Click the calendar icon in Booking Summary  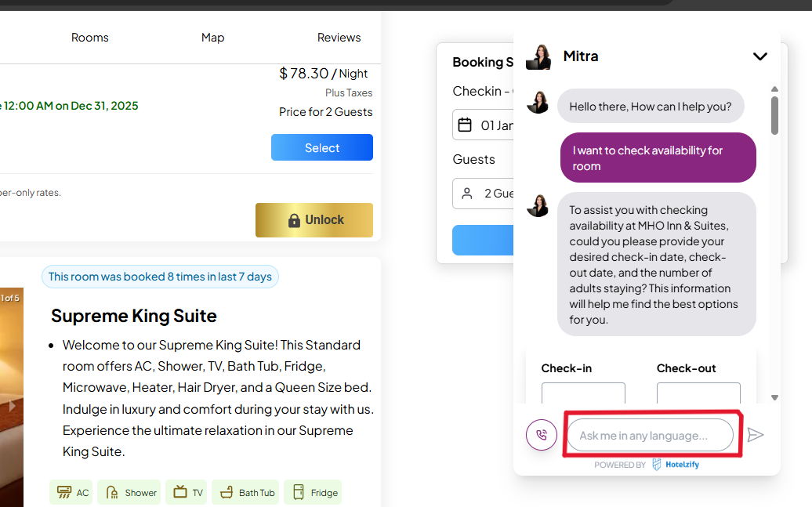pyautogui.click(x=465, y=125)
